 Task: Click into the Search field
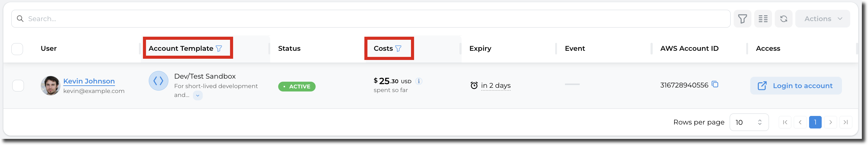click(x=371, y=19)
